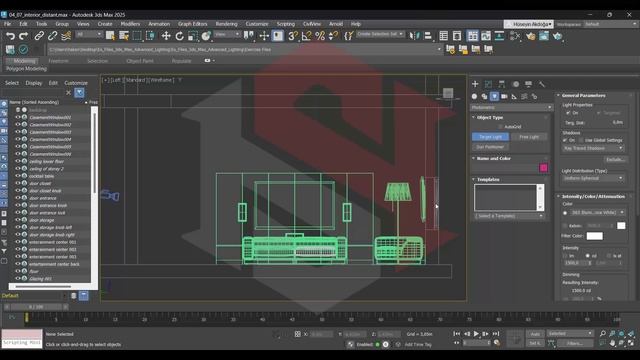Click Mirror tool icon
Screen dimensions: 640x360
point(414,36)
